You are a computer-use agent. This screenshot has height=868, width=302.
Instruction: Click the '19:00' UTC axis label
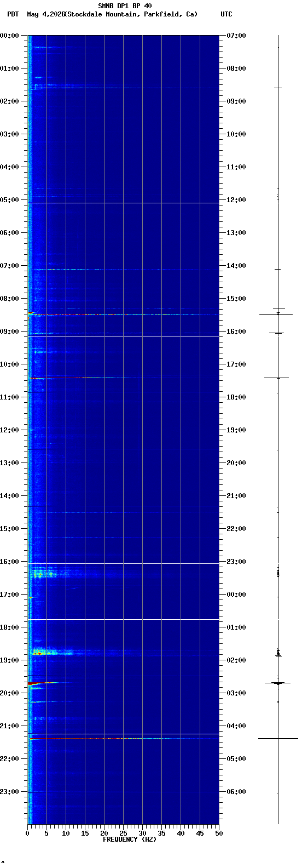point(236,430)
